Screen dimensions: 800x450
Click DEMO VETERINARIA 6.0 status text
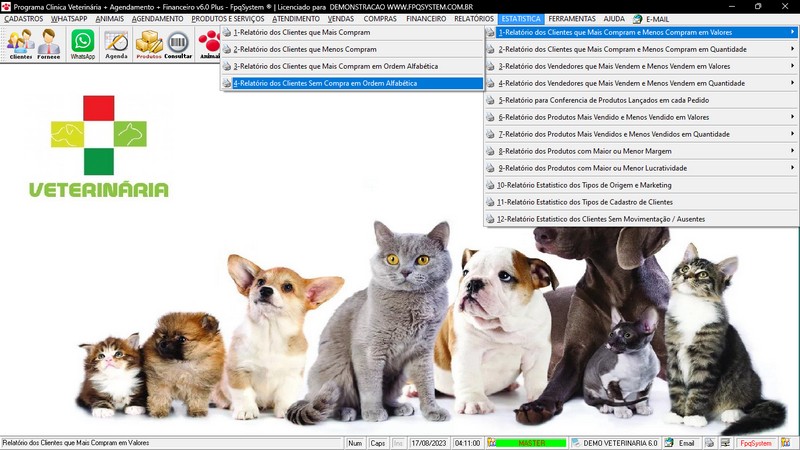click(620, 443)
